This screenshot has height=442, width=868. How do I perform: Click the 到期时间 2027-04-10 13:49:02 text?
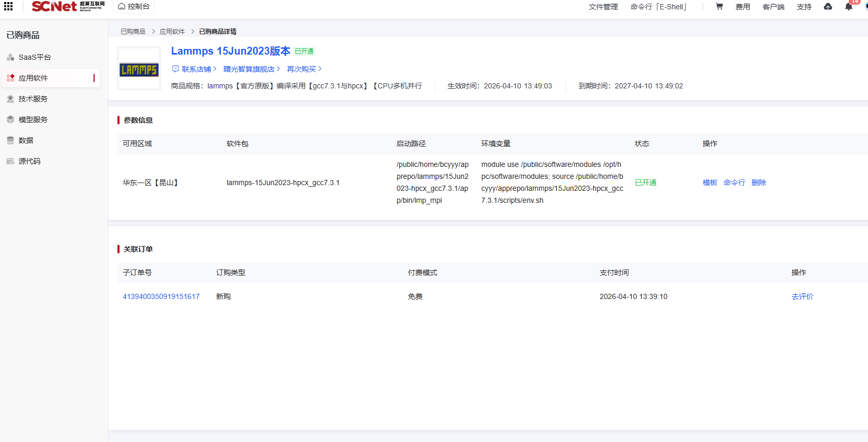coord(630,86)
